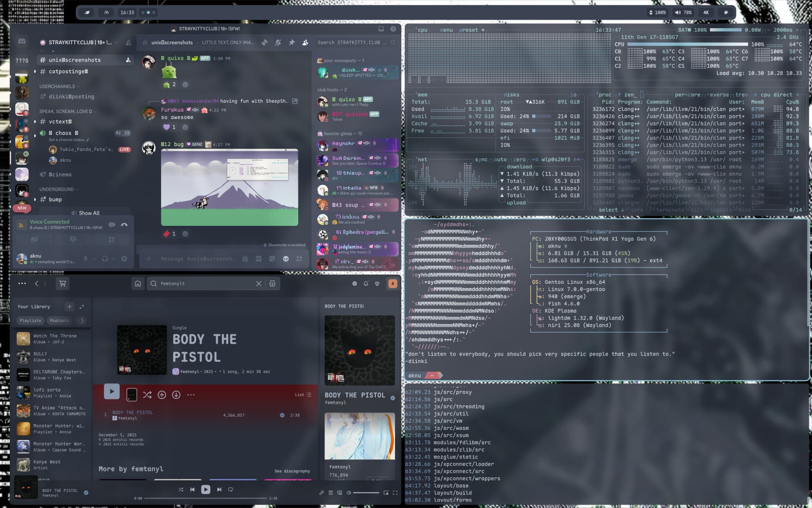This screenshot has height=508, width=812.
Task: Collapse the UNDERGROUND category
Action: click(x=58, y=189)
